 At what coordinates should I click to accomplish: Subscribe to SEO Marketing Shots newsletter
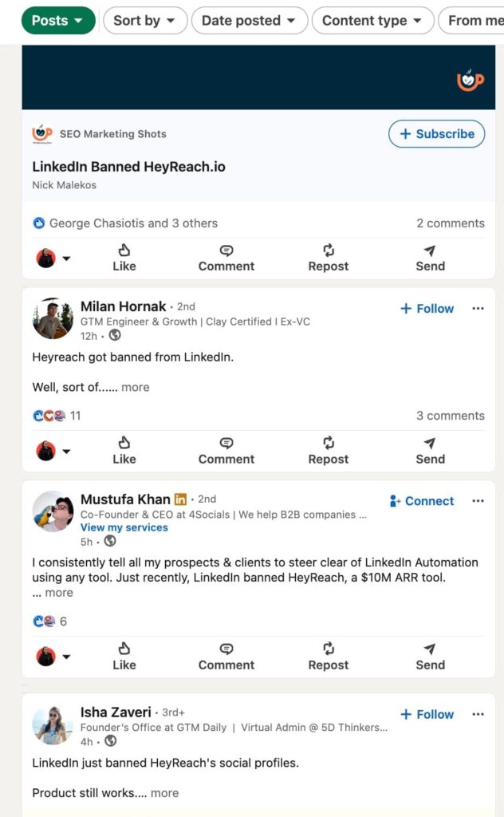click(437, 134)
